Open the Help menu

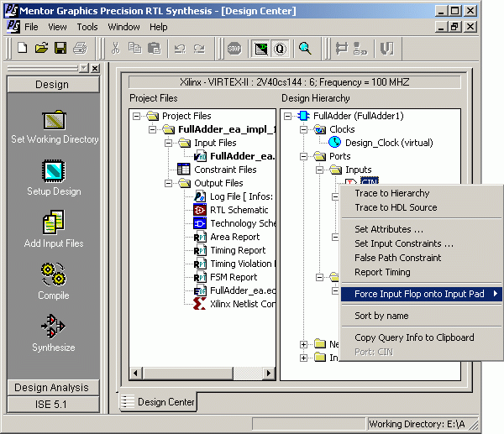click(159, 27)
